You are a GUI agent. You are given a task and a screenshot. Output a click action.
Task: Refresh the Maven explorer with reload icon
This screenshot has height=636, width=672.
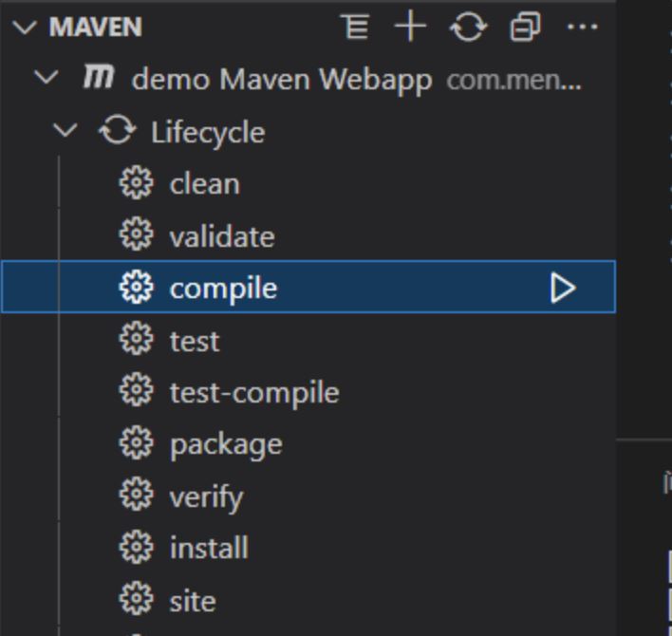click(x=468, y=27)
